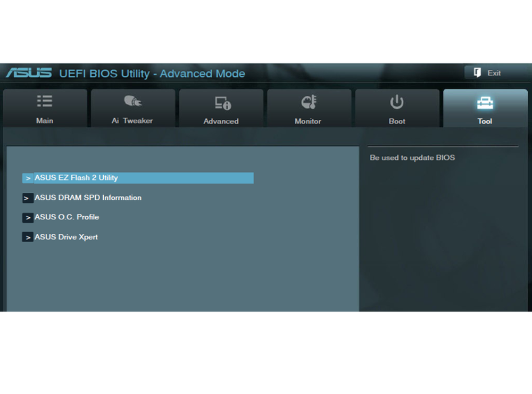This screenshot has width=532, height=394.
Task: Click the 'Be used to update BIOS' help text
Action: coord(412,158)
